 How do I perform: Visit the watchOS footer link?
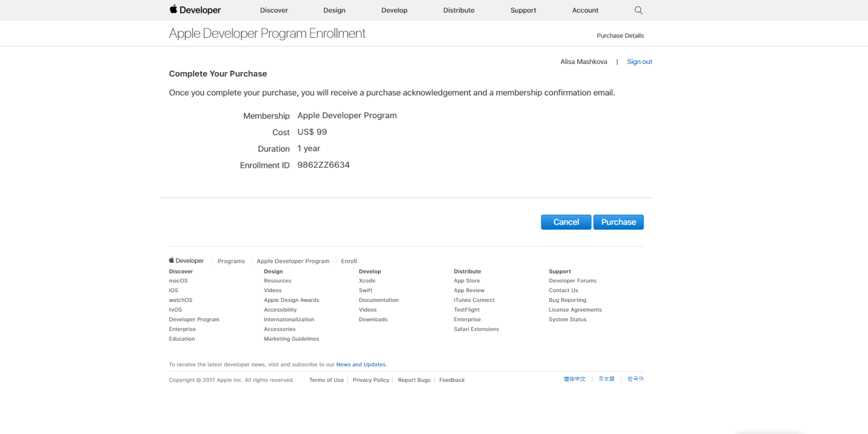[181, 300]
